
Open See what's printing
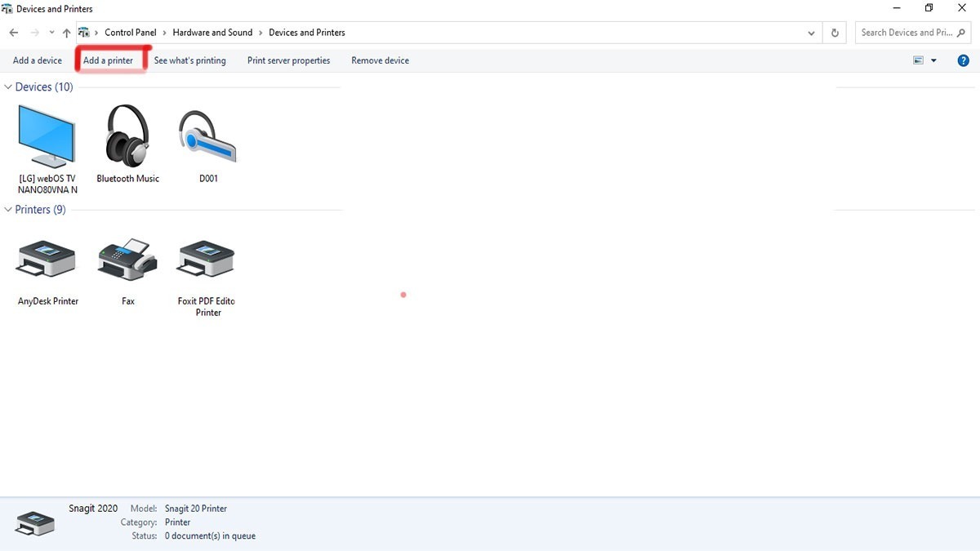(x=189, y=60)
